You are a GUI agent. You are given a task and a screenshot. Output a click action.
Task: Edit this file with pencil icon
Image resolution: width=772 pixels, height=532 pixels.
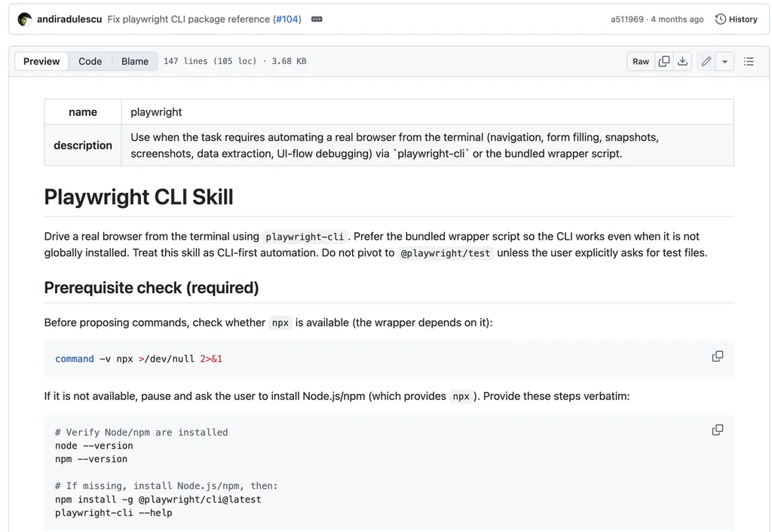706,62
